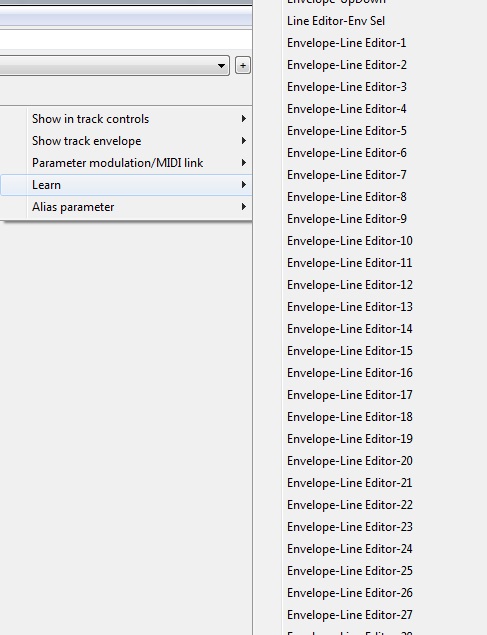Expand arrow beside Parameter modulation/MIDI link

click(x=243, y=163)
